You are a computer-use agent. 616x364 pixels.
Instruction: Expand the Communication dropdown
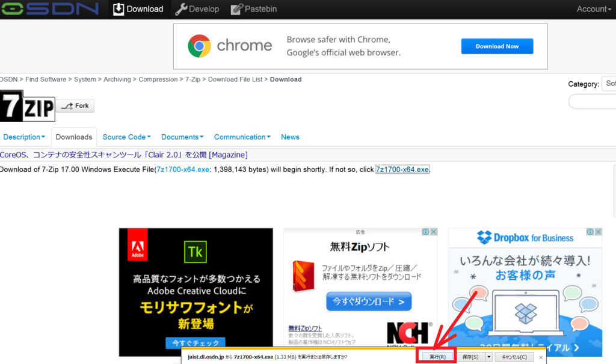(242, 137)
